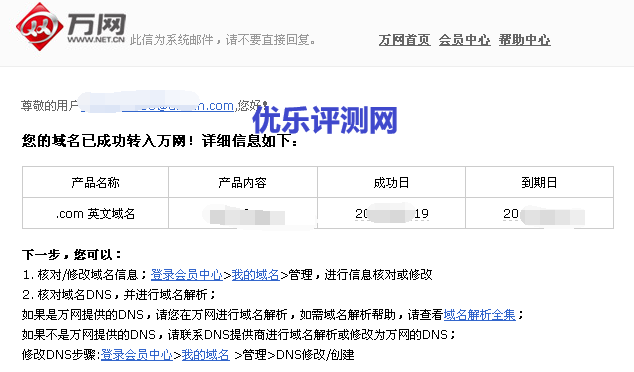This screenshot has height=372, width=634.
Task: Click the 产品名称 table header
Action: point(95,182)
